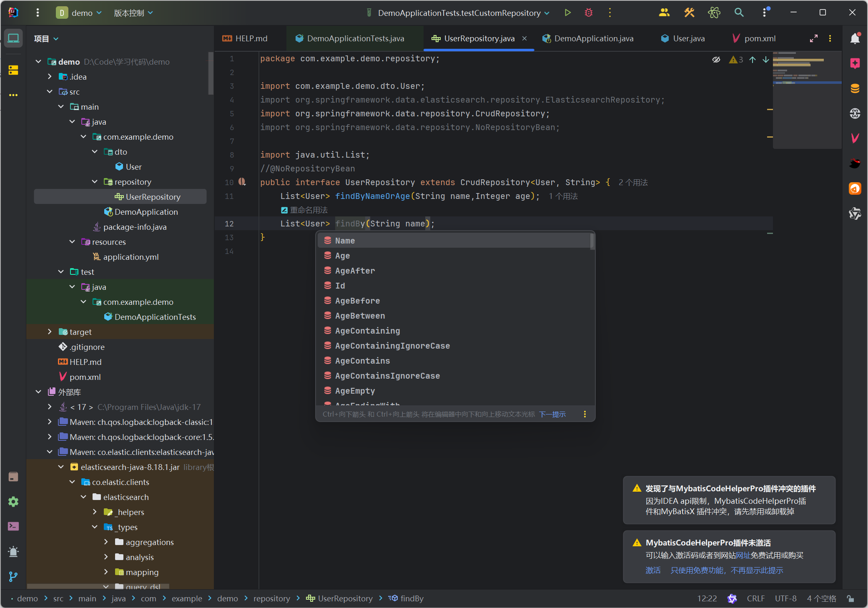Toggle reader mode eye icon
The width and height of the screenshot is (868, 608).
[x=716, y=60]
